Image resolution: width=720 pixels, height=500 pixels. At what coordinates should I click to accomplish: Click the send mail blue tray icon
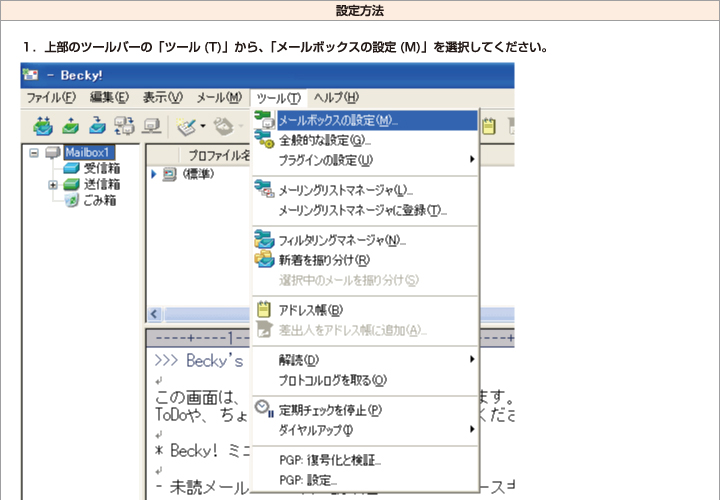(x=97, y=125)
